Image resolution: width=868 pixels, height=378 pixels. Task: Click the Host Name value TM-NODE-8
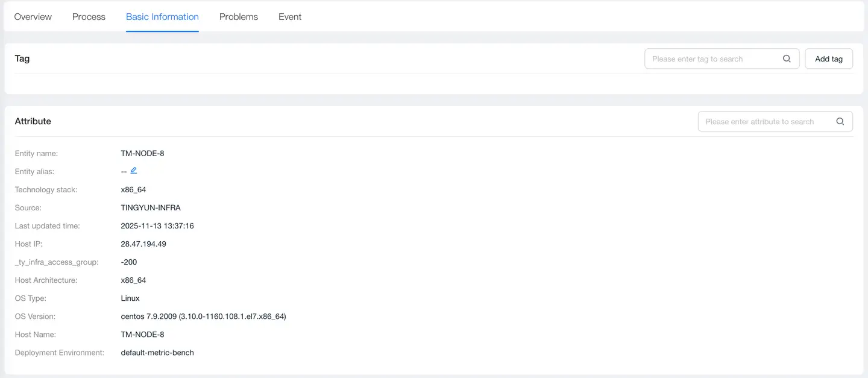click(142, 335)
